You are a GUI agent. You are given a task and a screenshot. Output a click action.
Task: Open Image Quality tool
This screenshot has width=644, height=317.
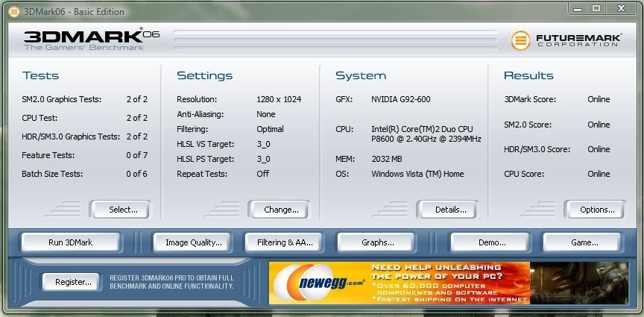pos(192,242)
